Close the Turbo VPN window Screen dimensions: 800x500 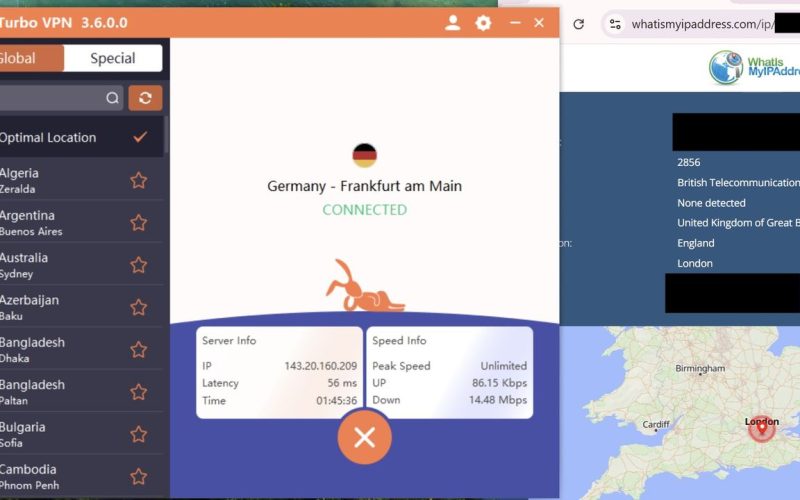click(539, 23)
